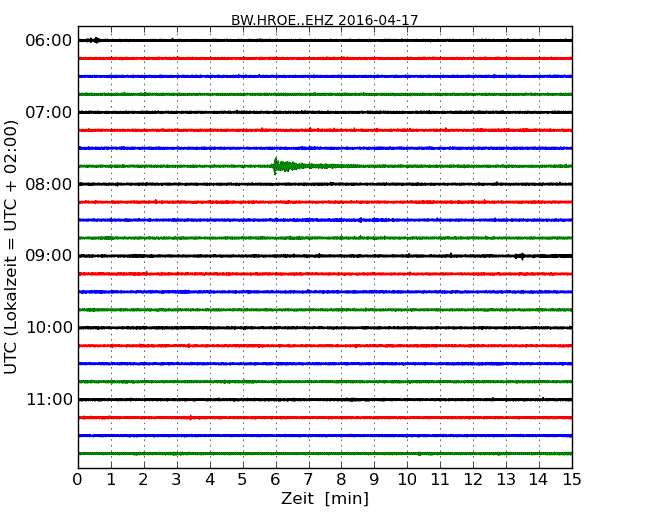Click the x-axis tick label 10
This screenshot has height=520, width=650.
click(407, 479)
